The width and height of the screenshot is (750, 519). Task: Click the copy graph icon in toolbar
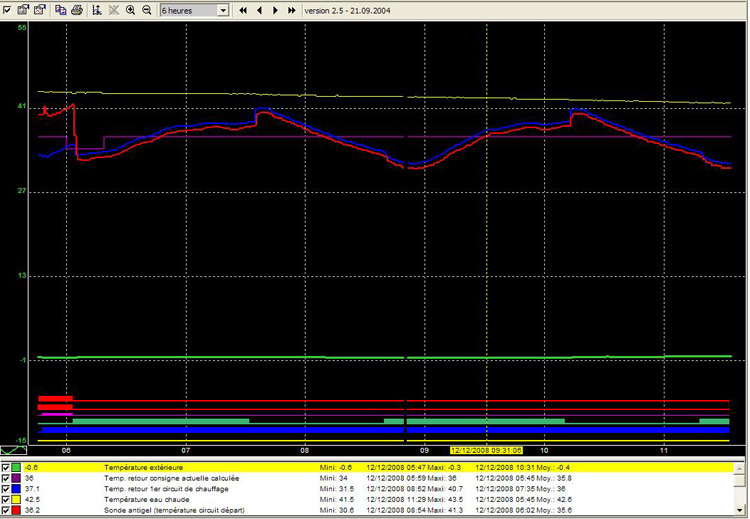(61, 9)
